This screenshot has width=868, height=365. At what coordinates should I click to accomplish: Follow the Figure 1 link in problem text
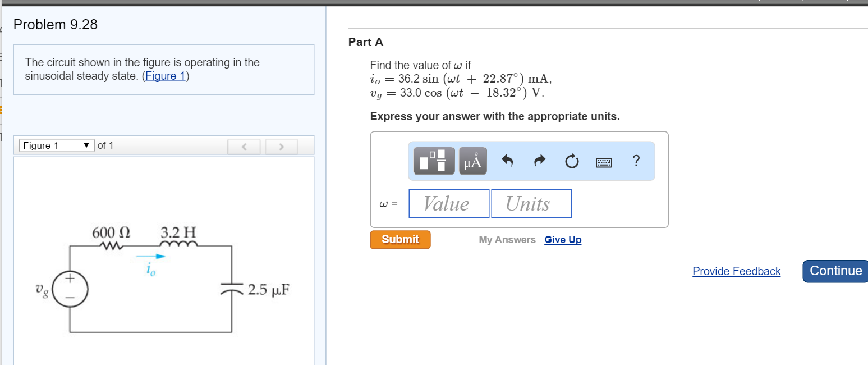pos(166,76)
